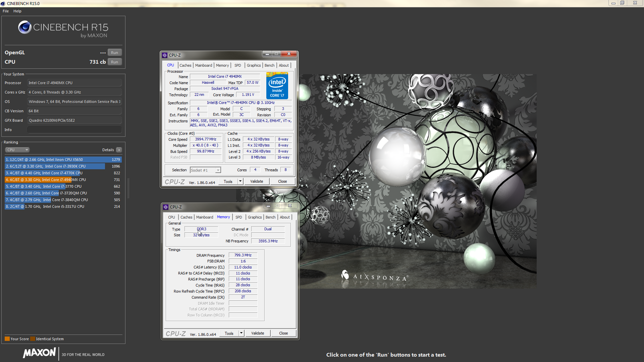Run the CPU benchmark

(115, 62)
